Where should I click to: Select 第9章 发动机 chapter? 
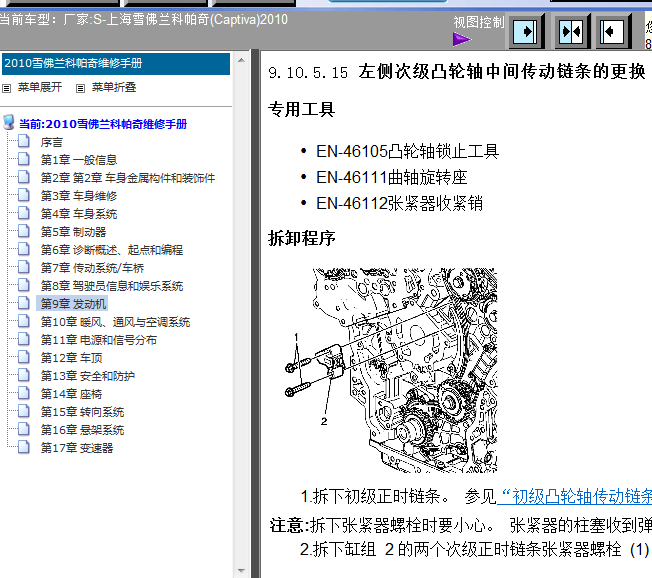click(73, 304)
